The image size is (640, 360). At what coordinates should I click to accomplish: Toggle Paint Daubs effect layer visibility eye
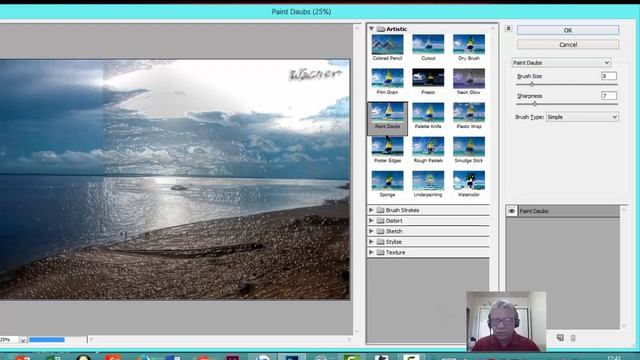click(x=511, y=211)
